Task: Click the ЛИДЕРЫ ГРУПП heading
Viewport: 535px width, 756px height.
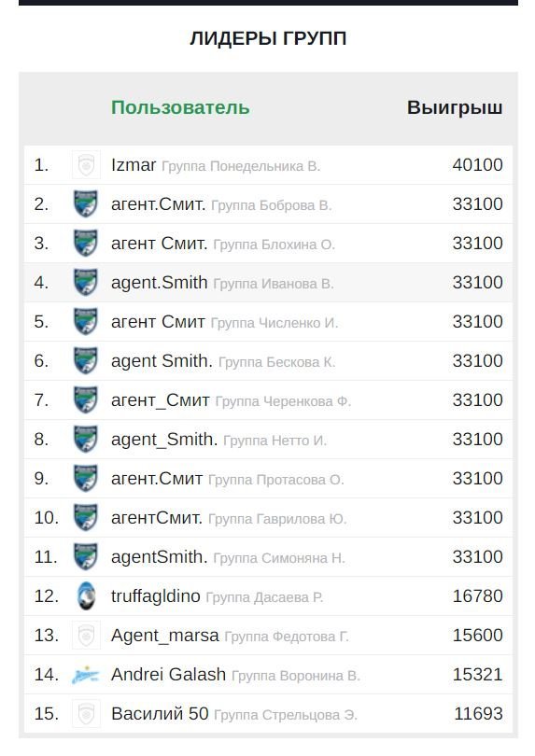Action: [268, 38]
